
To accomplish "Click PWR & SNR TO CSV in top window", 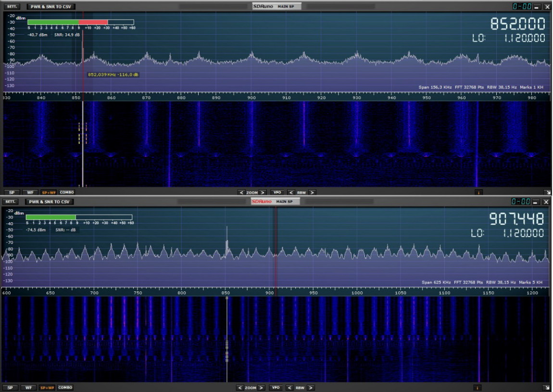I will point(51,6).
